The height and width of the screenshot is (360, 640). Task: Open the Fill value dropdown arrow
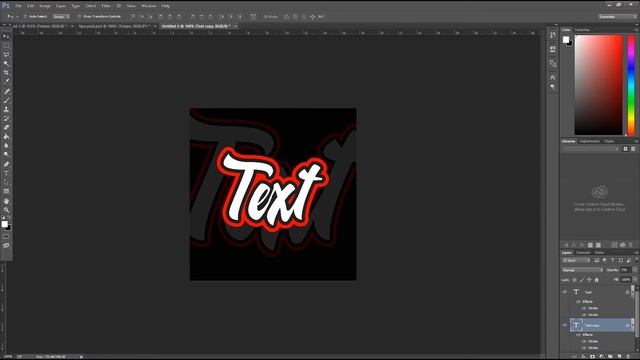[x=635, y=280]
